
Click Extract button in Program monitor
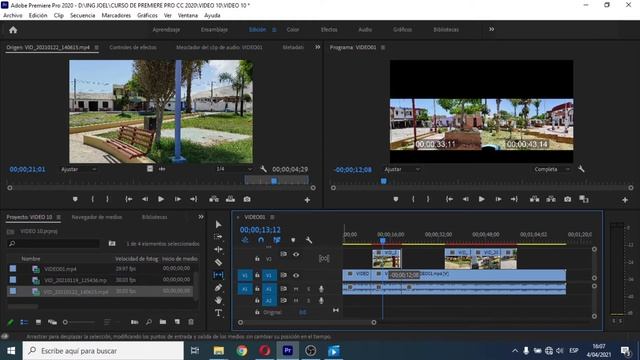551,199
